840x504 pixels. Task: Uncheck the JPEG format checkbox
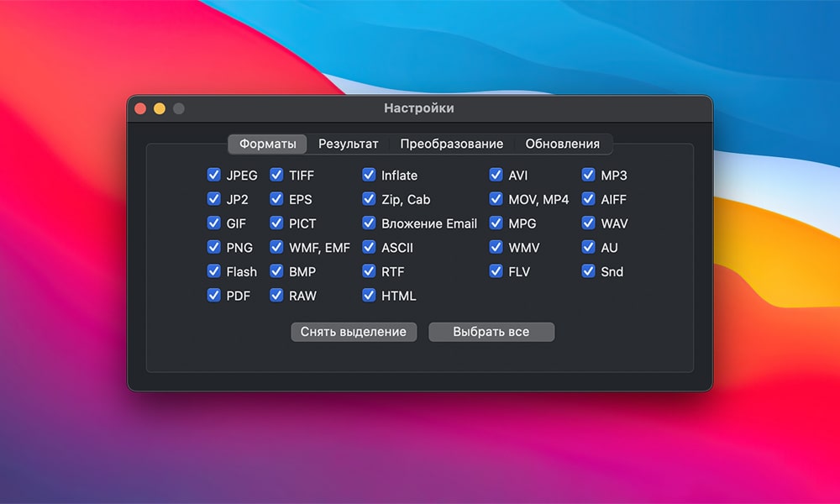tap(213, 175)
